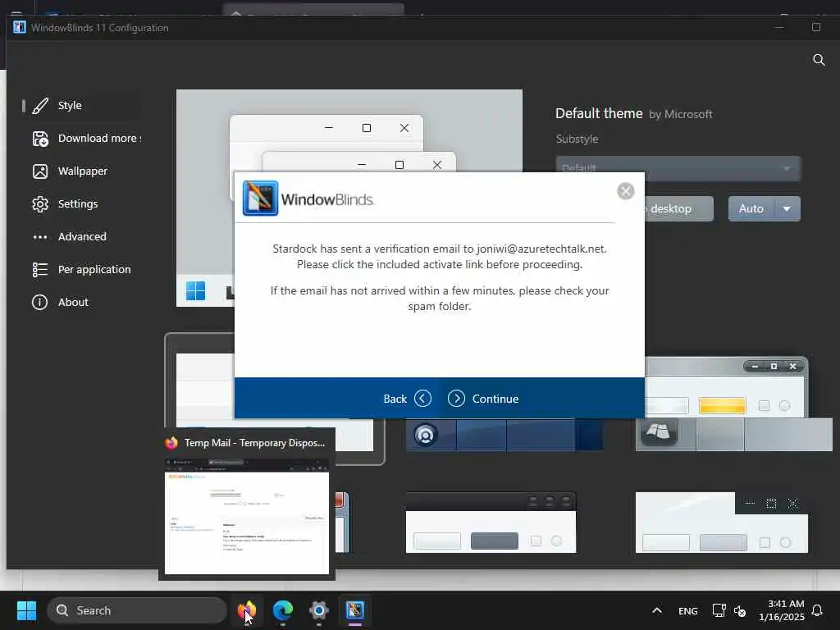Click the Per application list icon
This screenshot has width=840, height=630.
(x=39, y=269)
